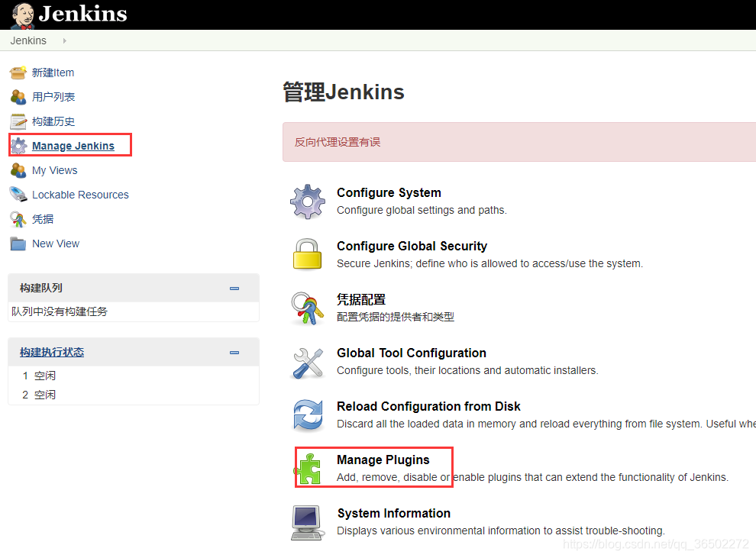Screen dimensions: 756x558
Task: Open the 凭据 sidebar link
Action: [x=43, y=219]
